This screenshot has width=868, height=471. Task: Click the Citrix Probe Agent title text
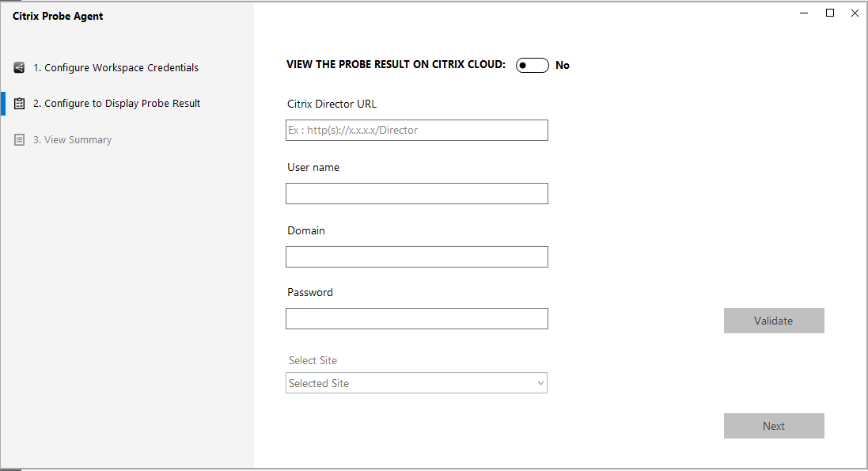click(58, 16)
